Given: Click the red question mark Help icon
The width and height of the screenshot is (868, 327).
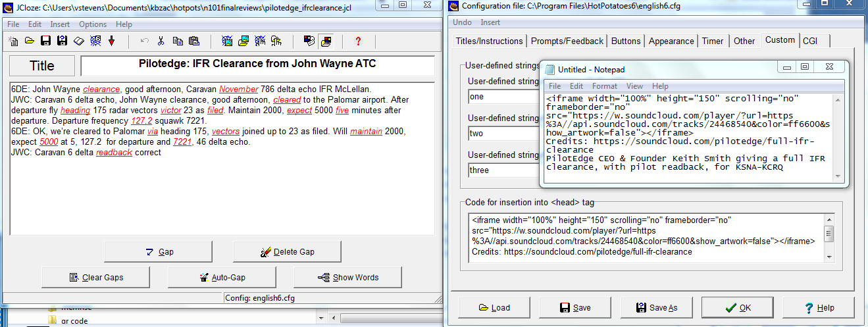Looking at the screenshot, I should [x=358, y=41].
